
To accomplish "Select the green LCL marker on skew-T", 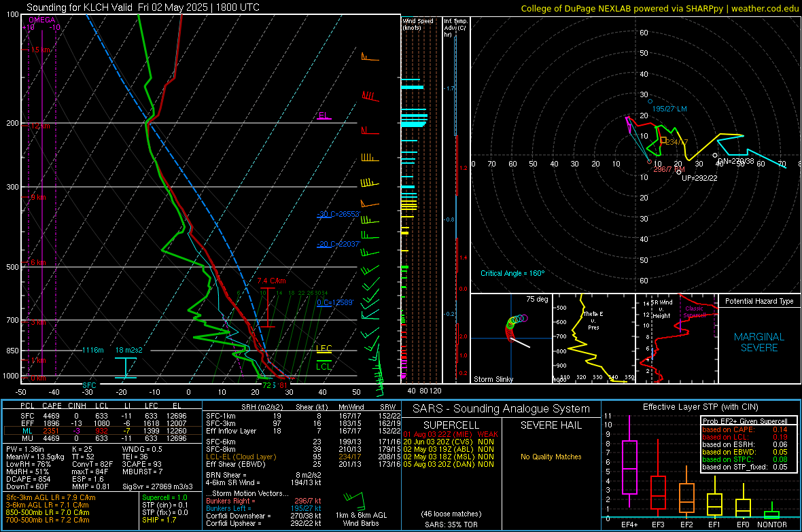I will [324, 366].
